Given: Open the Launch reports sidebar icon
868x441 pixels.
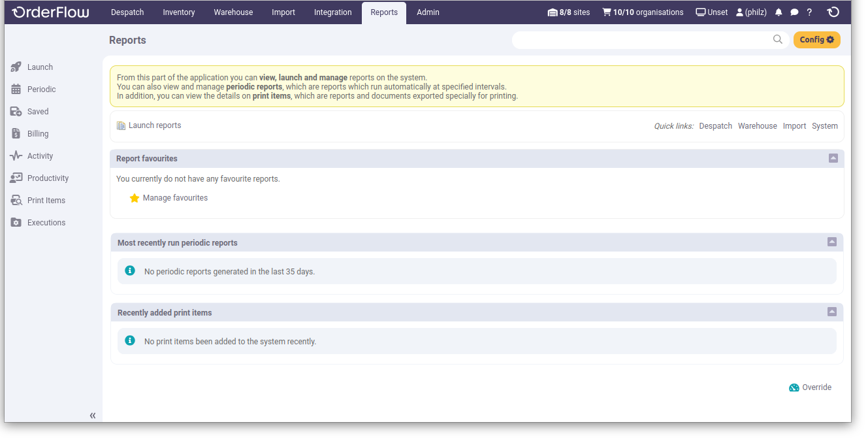Looking at the screenshot, I should click(x=16, y=67).
